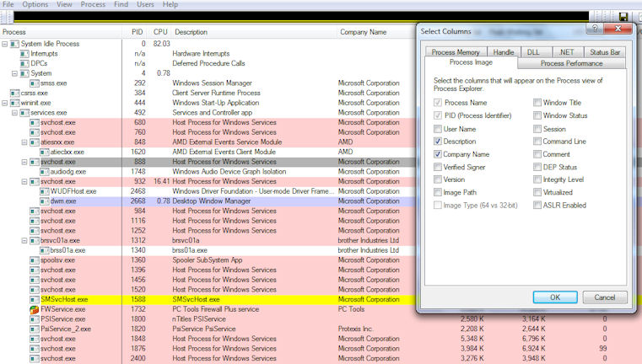The image size is (642, 364).
Task: Uncheck the Company Name column checkbox
Action: pyautogui.click(x=438, y=154)
